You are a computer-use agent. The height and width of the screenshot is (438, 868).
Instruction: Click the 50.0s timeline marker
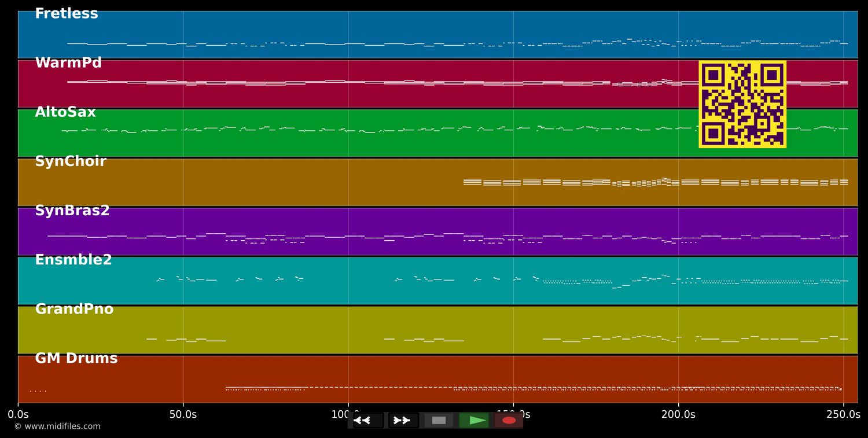click(183, 414)
